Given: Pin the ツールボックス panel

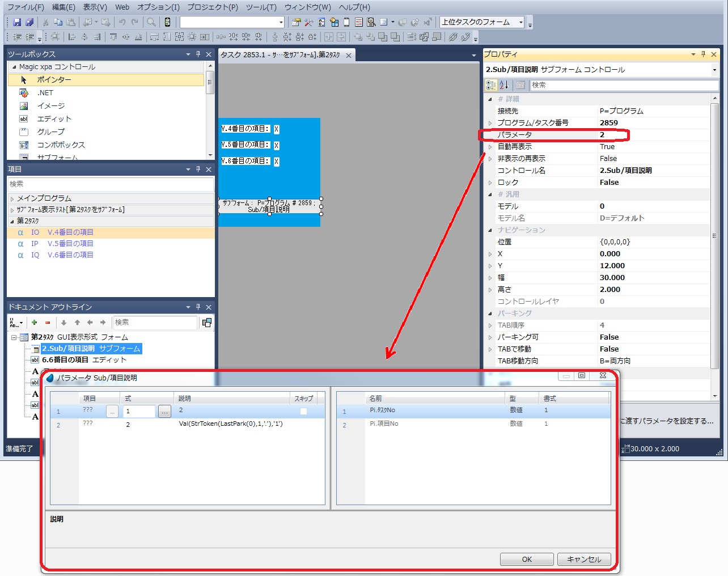Looking at the screenshot, I should tap(198, 54).
